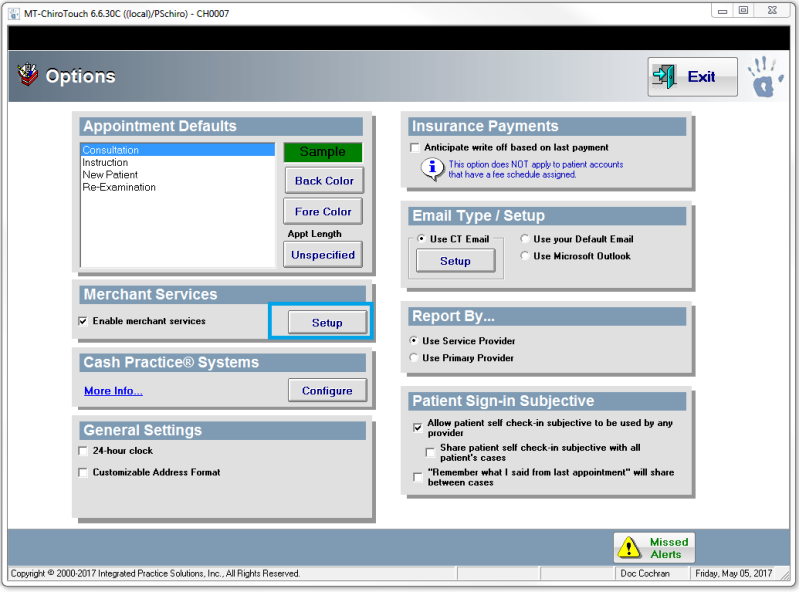Click the Unspecified appointment length button
Image resolution: width=799 pixels, height=592 pixels.
(322, 255)
